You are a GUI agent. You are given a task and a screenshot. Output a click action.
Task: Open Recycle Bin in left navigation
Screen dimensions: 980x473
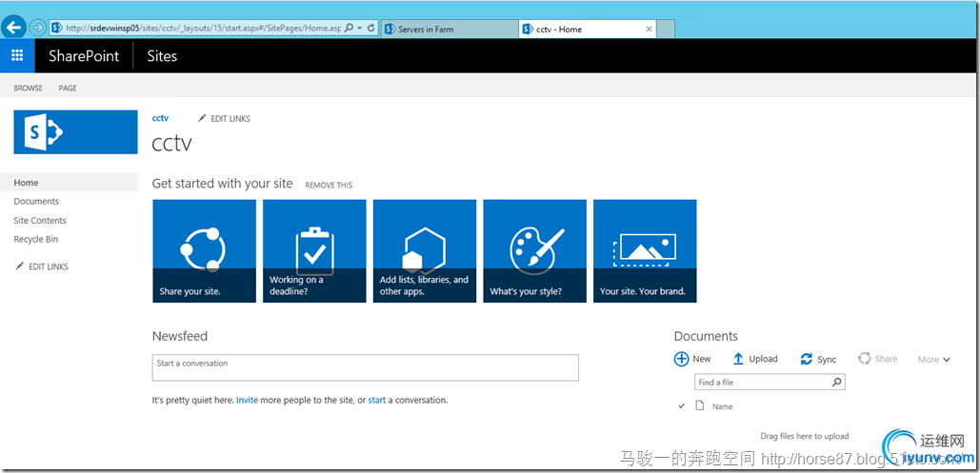coord(35,239)
